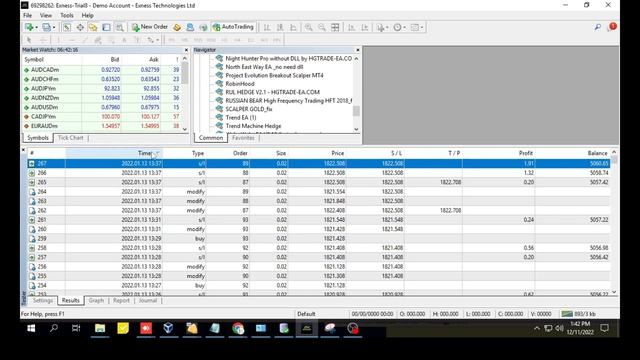The height and width of the screenshot is (360, 640).
Task: Switch to the Tick Chart tab
Action: click(70, 138)
